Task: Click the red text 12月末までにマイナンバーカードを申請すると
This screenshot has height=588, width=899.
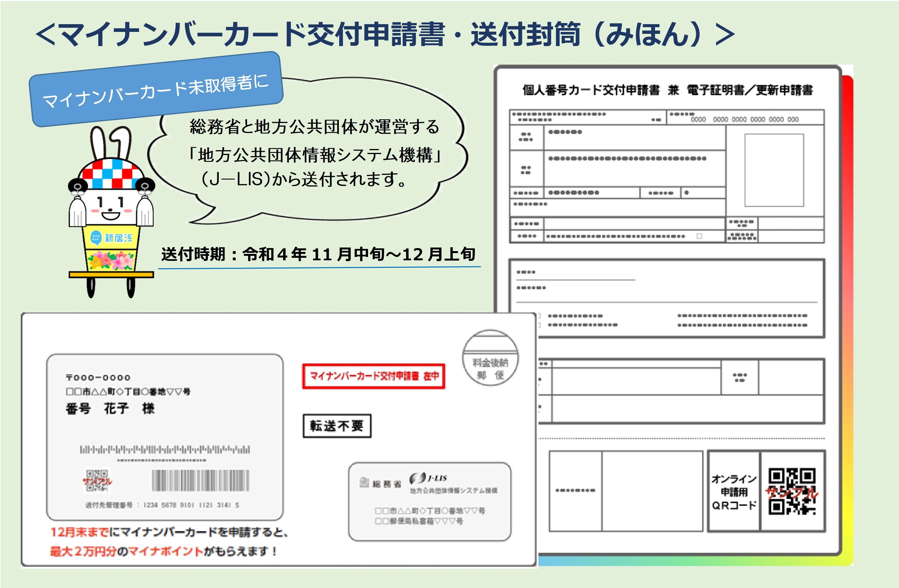Action: pyautogui.click(x=169, y=532)
